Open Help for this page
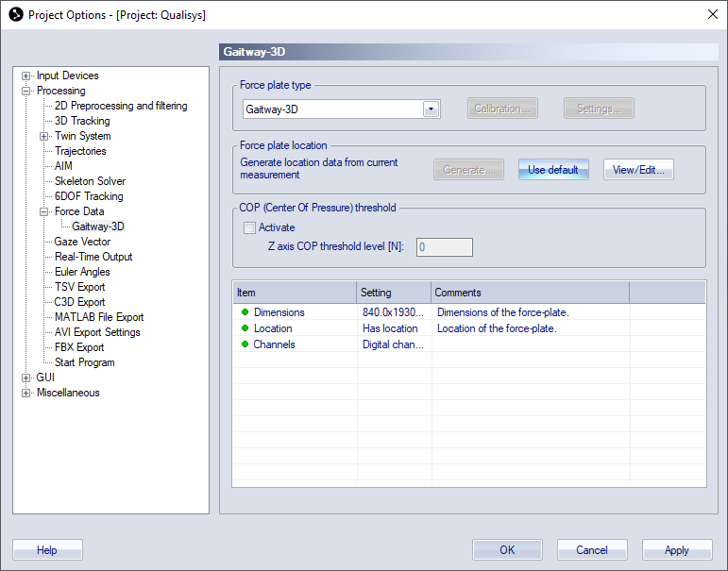Image resolution: width=728 pixels, height=571 pixels. [47, 550]
